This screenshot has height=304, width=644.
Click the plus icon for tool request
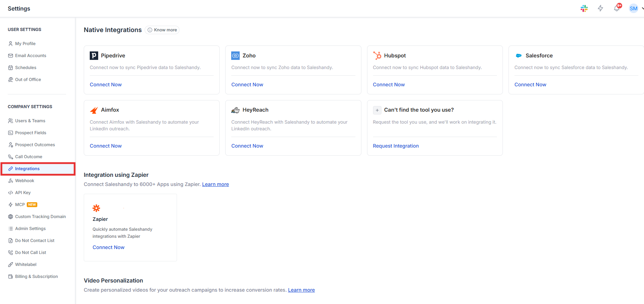(x=377, y=110)
